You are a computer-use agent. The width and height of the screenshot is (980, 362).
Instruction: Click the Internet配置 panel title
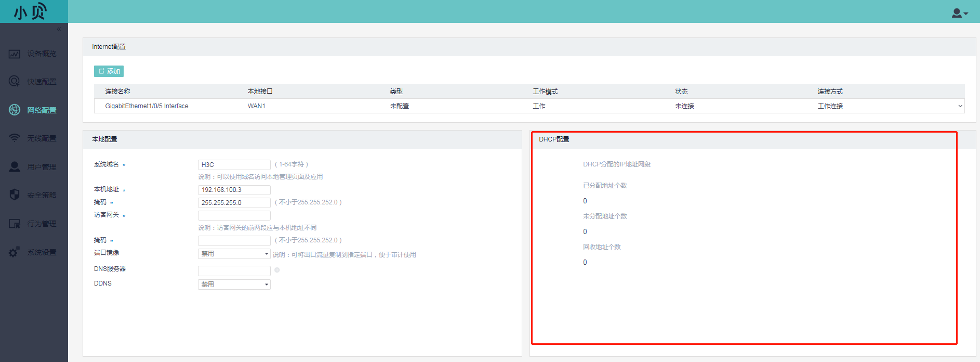coord(109,47)
